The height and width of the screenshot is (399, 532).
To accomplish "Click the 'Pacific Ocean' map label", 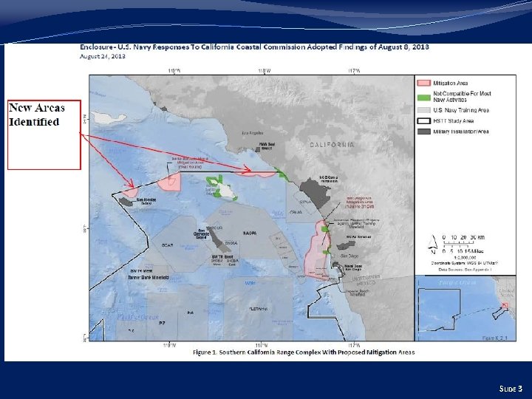I will [137, 318].
